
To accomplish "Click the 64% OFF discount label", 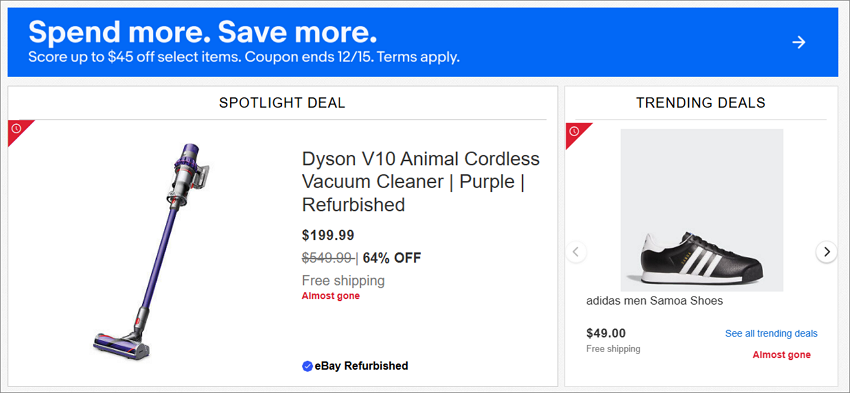I will [x=392, y=258].
